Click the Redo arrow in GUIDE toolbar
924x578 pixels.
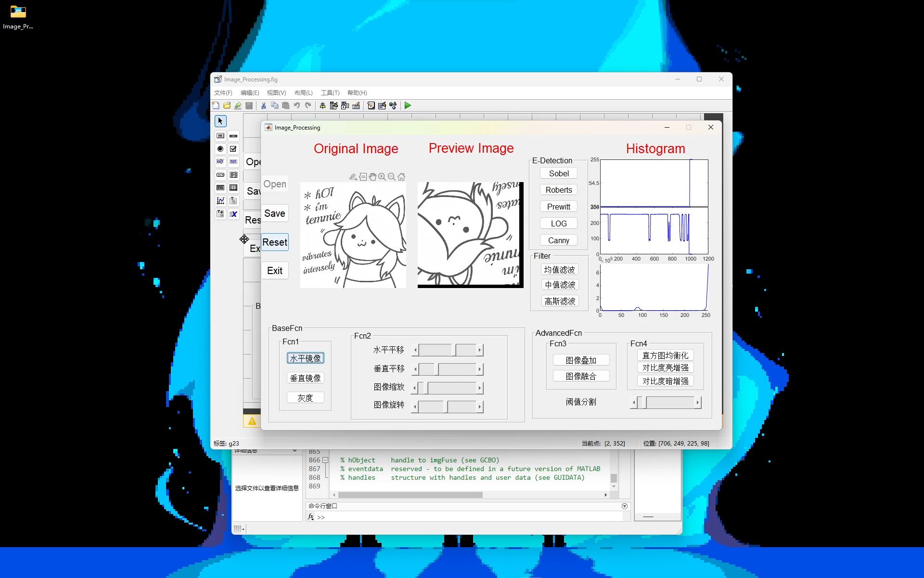pos(308,105)
